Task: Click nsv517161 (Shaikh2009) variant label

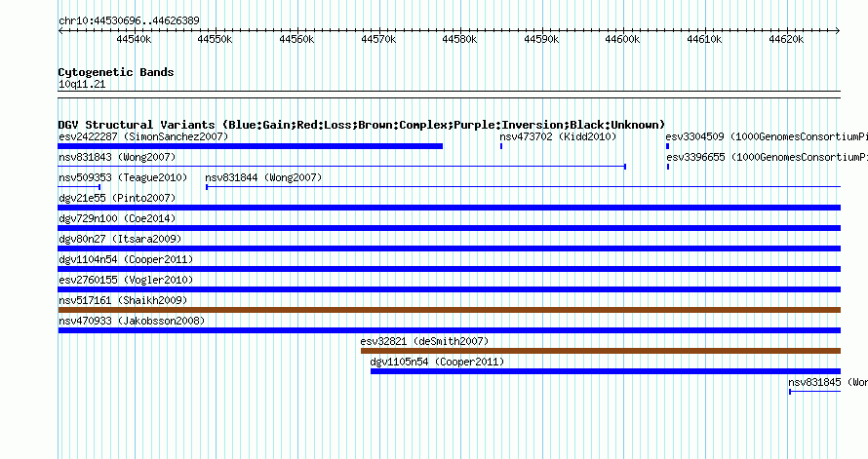Action: [123, 300]
